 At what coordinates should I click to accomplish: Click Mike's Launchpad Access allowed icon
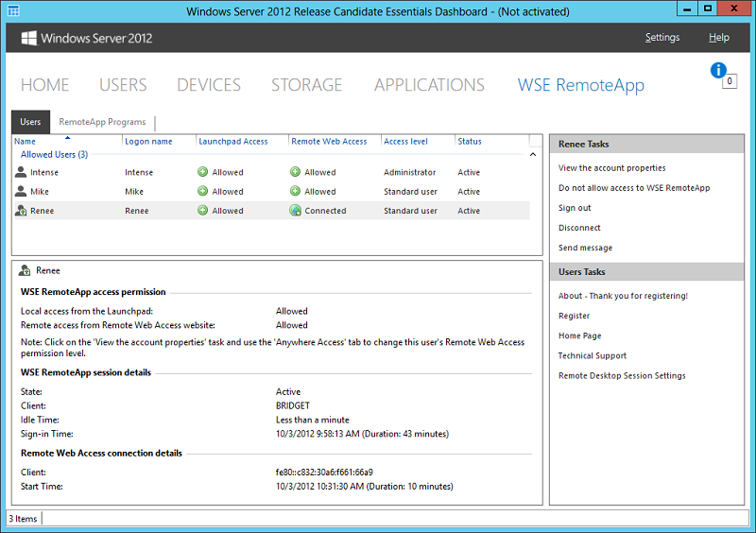[203, 192]
